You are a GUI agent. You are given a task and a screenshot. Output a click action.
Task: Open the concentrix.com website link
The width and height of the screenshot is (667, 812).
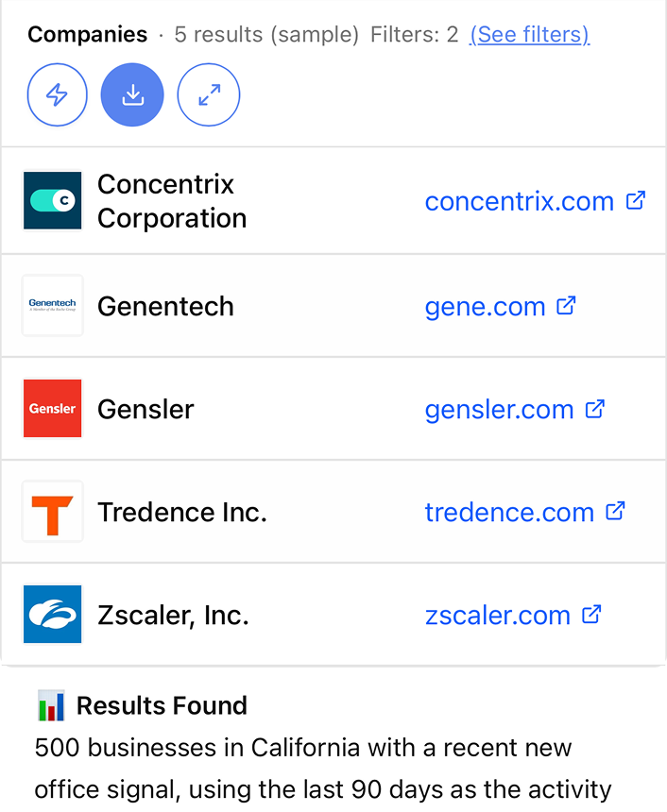pyautogui.click(x=519, y=201)
